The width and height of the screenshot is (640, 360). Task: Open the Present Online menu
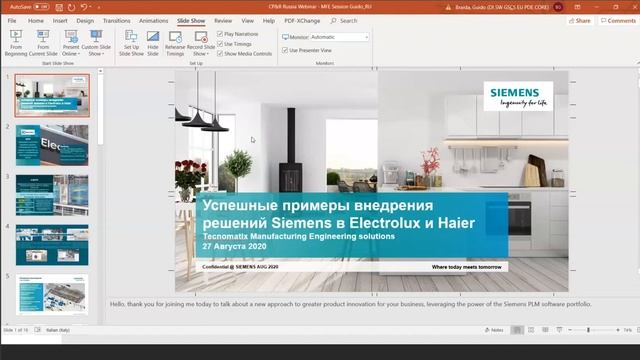[71, 43]
